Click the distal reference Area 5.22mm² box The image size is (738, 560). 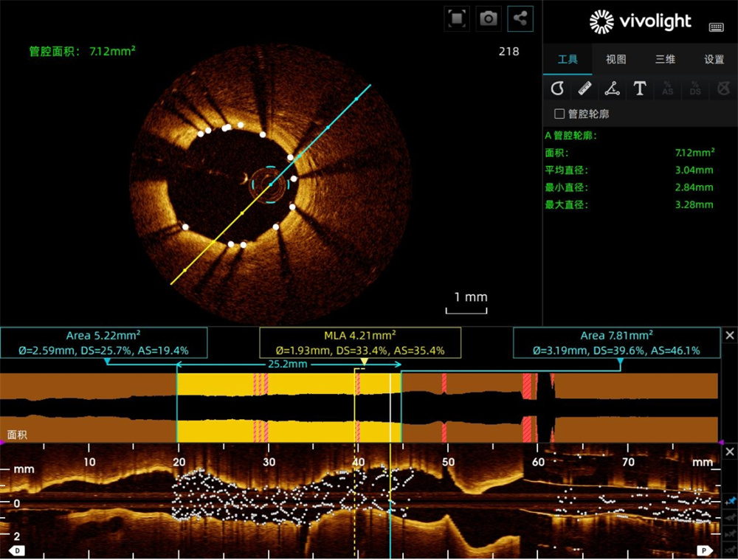click(103, 342)
